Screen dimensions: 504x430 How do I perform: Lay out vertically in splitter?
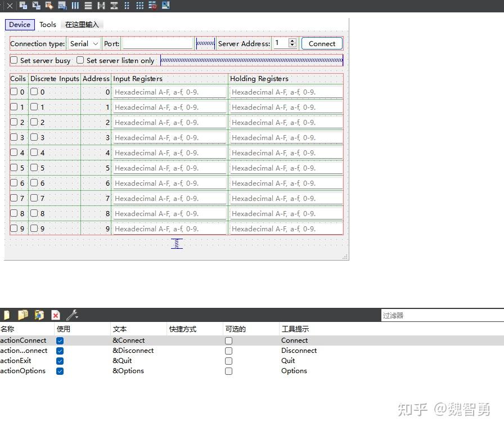(x=114, y=6)
